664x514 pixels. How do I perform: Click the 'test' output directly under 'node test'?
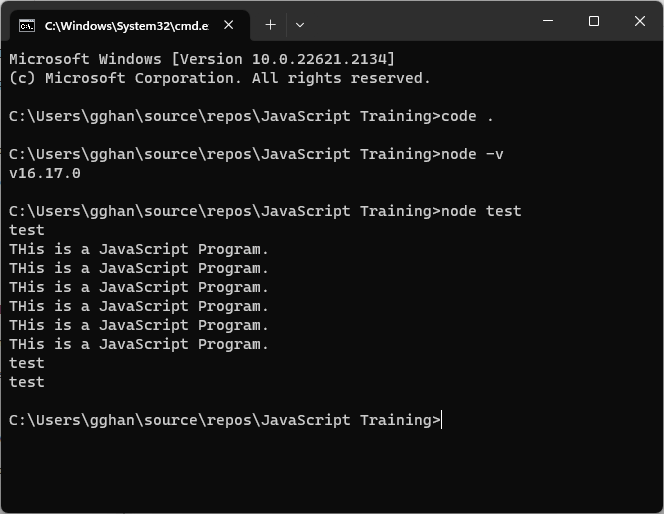(x=27, y=230)
